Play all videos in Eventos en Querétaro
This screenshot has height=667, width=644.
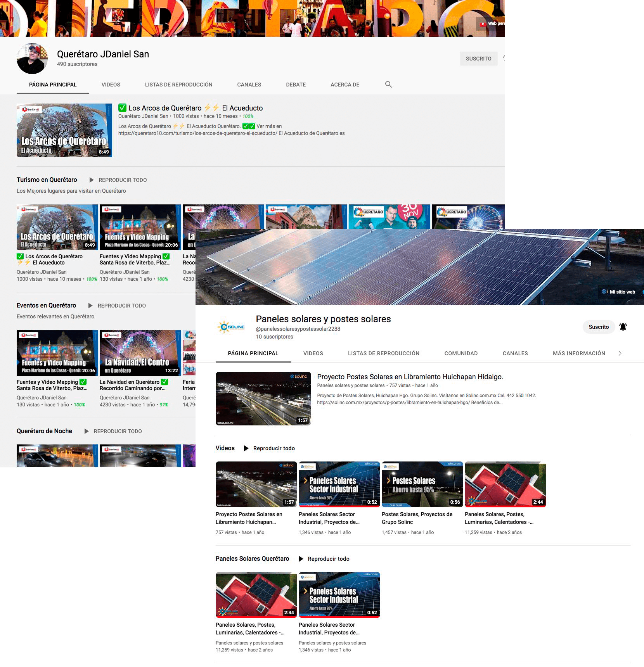click(x=117, y=306)
